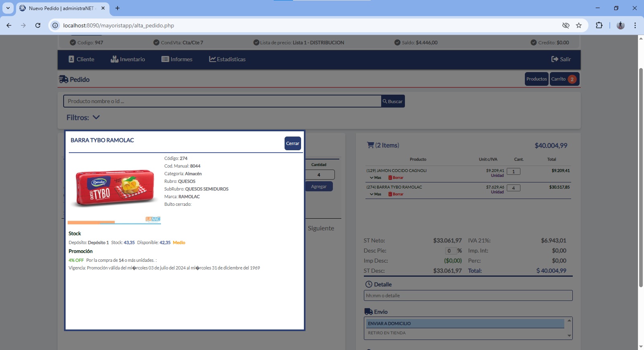
Task: Click the crossed-eye tracking protection icon
Action: coord(566,25)
